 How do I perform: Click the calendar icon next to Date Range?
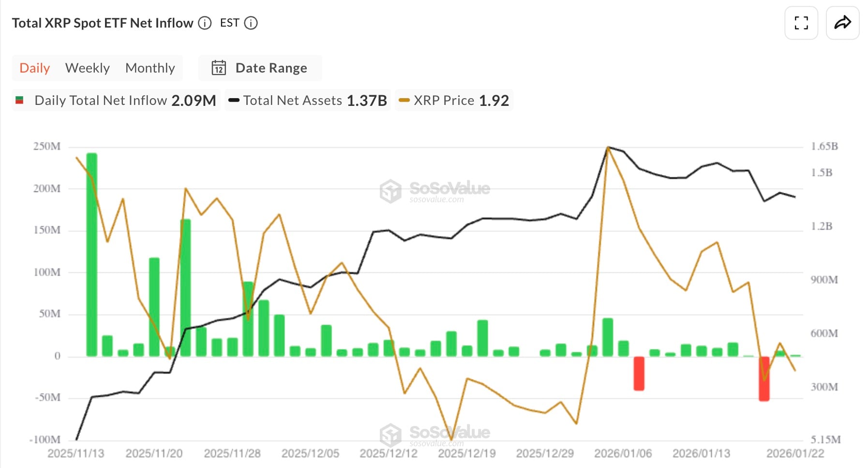(219, 68)
